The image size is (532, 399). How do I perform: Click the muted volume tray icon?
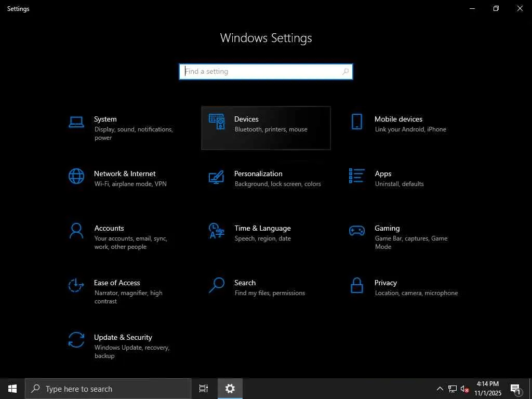(464, 389)
